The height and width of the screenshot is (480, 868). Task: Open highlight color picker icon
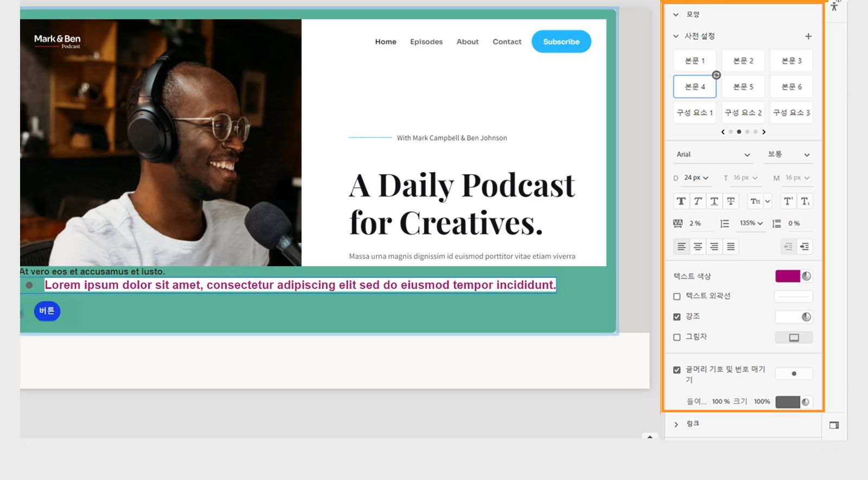[x=807, y=317]
